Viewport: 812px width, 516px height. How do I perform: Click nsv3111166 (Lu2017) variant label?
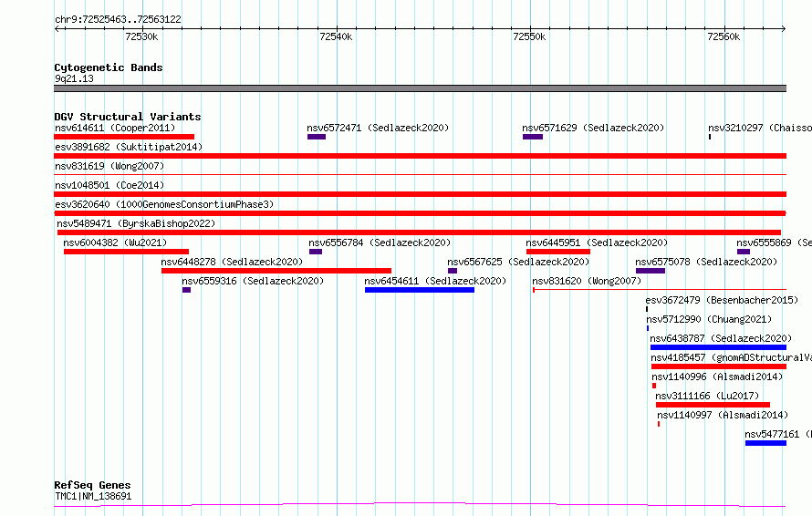(x=707, y=396)
